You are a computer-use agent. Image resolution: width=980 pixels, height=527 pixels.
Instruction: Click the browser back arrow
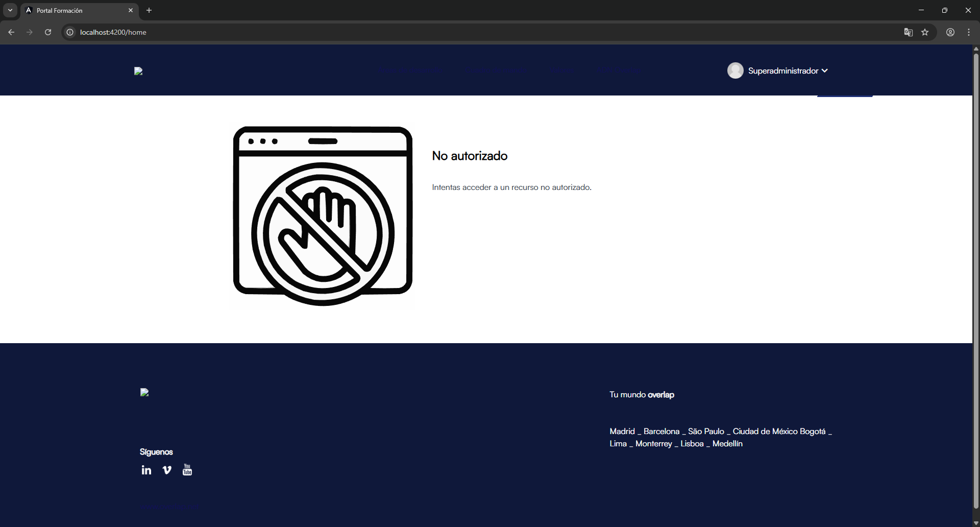pyautogui.click(x=11, y=32)
